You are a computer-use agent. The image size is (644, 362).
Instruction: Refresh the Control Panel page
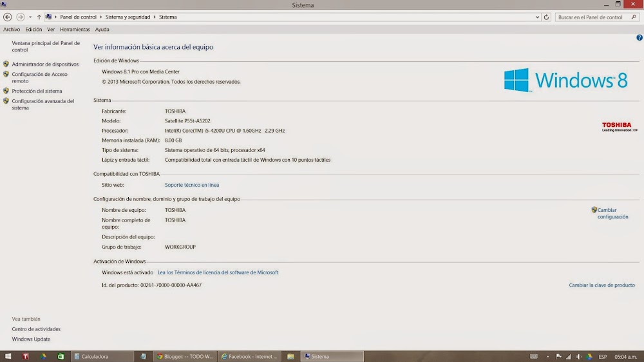[546, 17]
